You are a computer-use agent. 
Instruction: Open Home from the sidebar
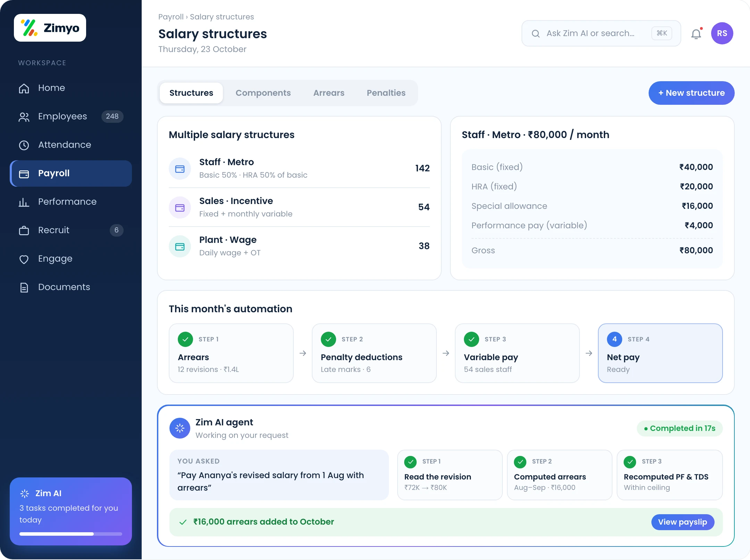[x=71, y=88]
